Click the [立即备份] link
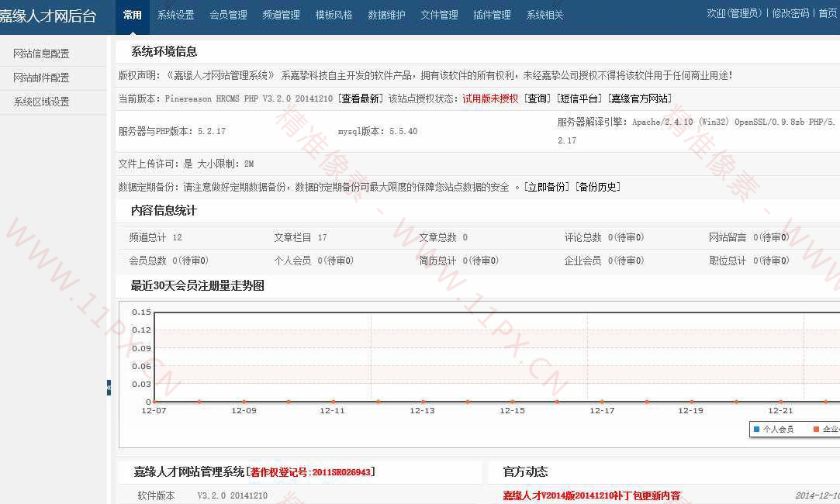 (547, 187)
